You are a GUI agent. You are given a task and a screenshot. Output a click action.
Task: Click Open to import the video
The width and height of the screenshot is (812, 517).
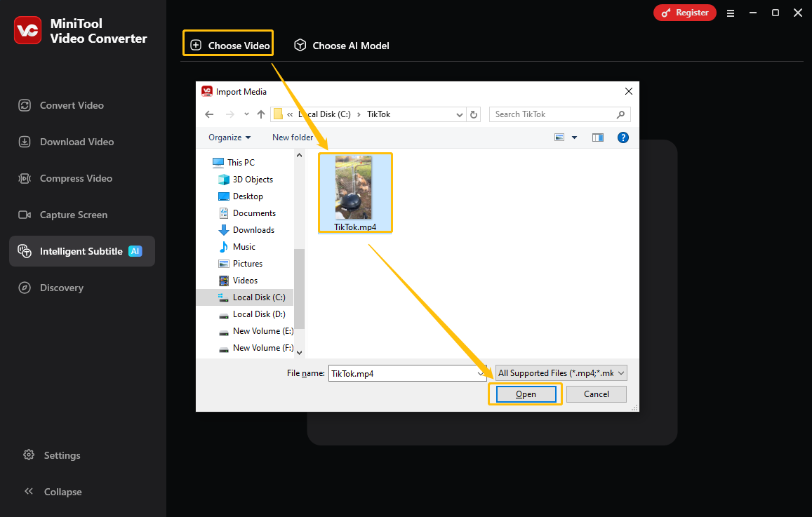pyautogui.click(x=526, y=394)
